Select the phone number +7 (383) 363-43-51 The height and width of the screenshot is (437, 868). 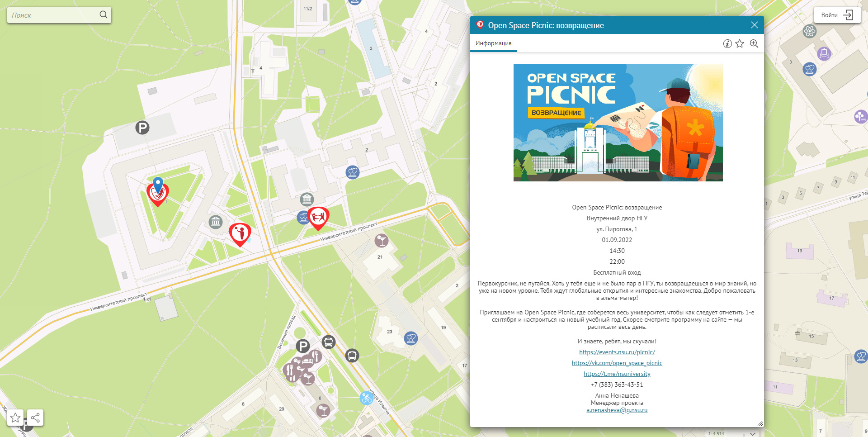tap(617, 385)
